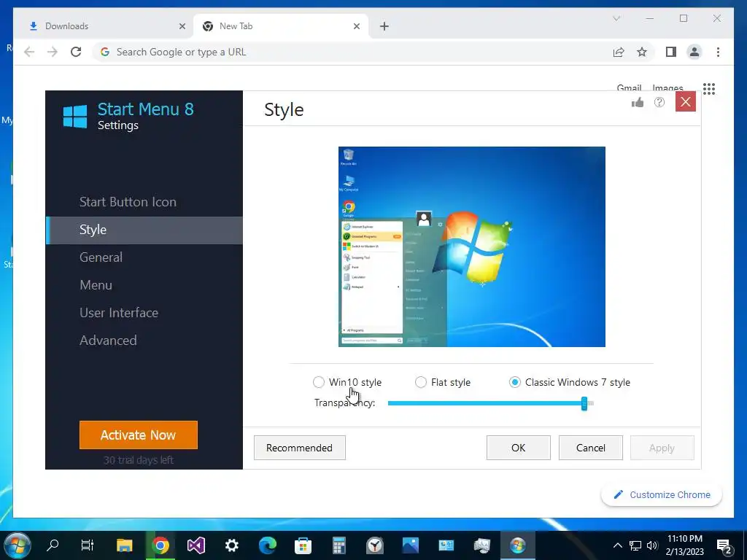
Task: Open the tab search chevron in Chrome
Action: 616,18
